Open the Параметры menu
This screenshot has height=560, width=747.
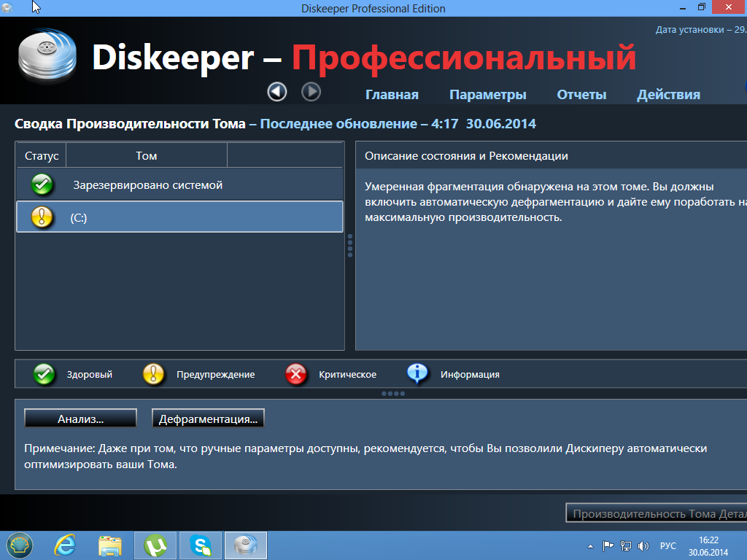488,94
